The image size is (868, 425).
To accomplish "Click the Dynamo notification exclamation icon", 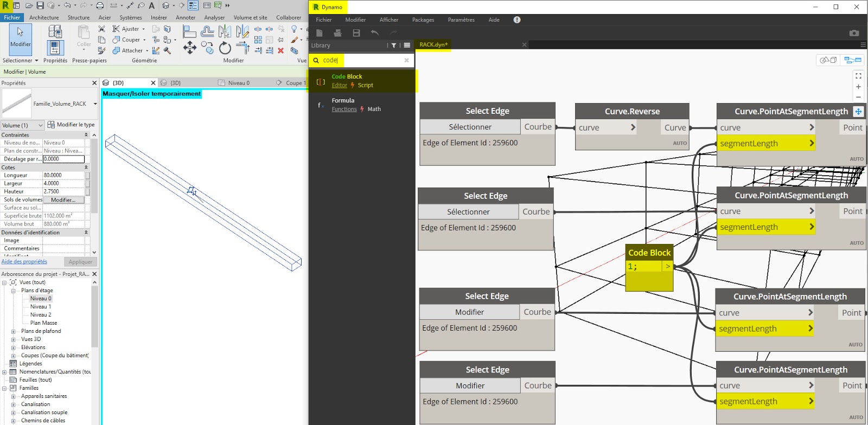I will coord(517,20).
